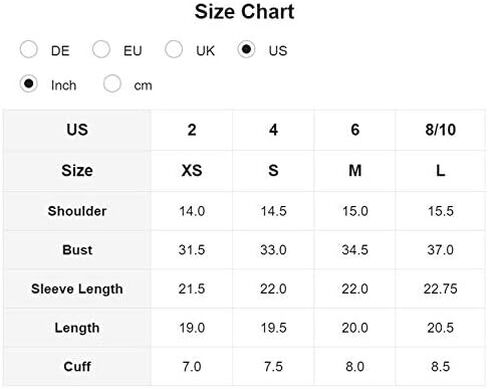Click the 22.75 sleeve length value
488x389 pixels.
[440, 289]
